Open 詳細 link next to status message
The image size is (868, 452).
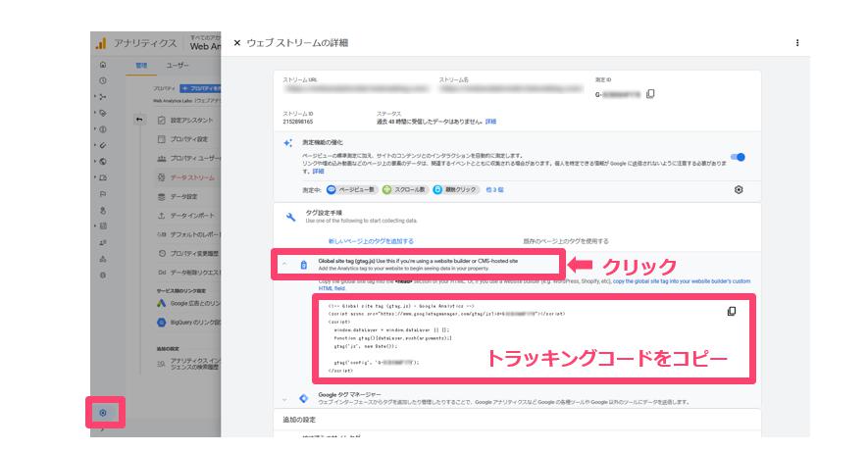pos(490,122)
